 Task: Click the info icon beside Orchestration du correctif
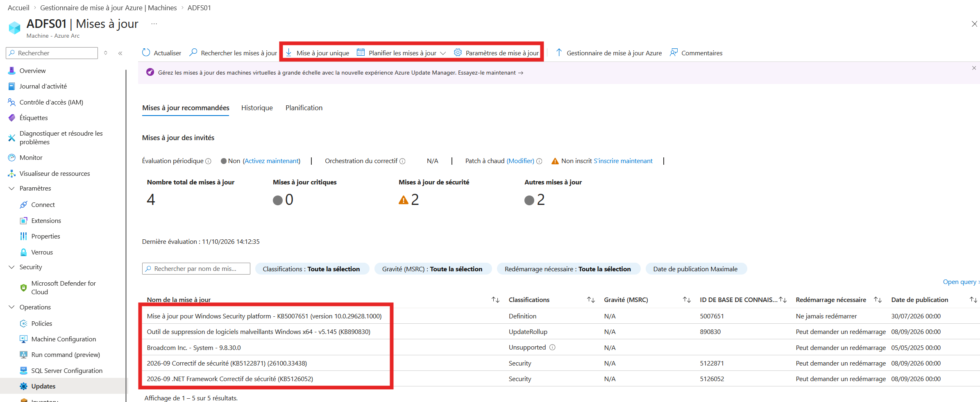pos(402,161)
